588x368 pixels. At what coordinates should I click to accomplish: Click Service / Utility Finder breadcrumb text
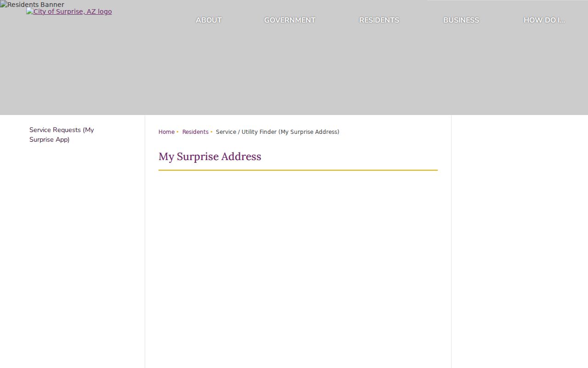[277, 132]
